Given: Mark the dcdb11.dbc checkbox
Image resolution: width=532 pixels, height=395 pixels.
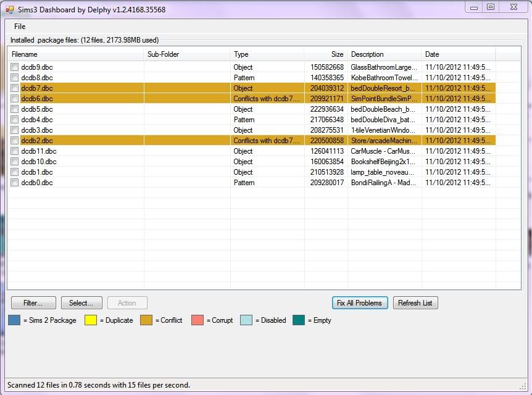Looking at the screenshot, I should click(x=14, y=151).
